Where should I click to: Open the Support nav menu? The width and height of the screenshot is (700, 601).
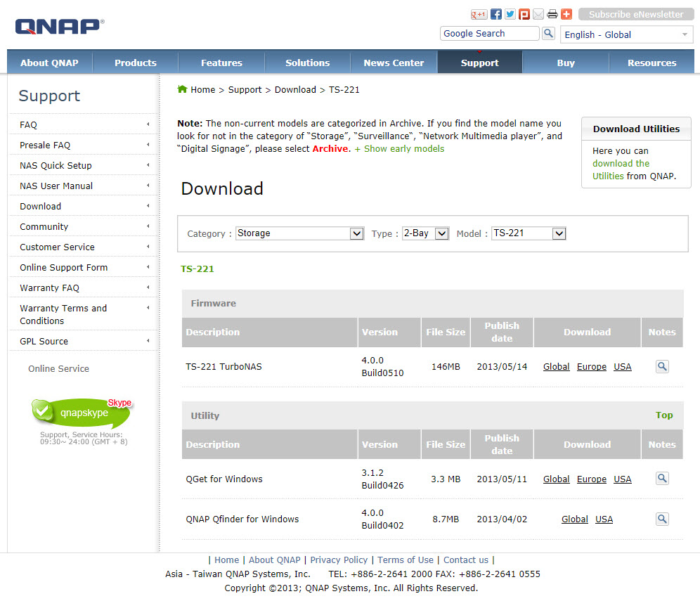point(480,63)
